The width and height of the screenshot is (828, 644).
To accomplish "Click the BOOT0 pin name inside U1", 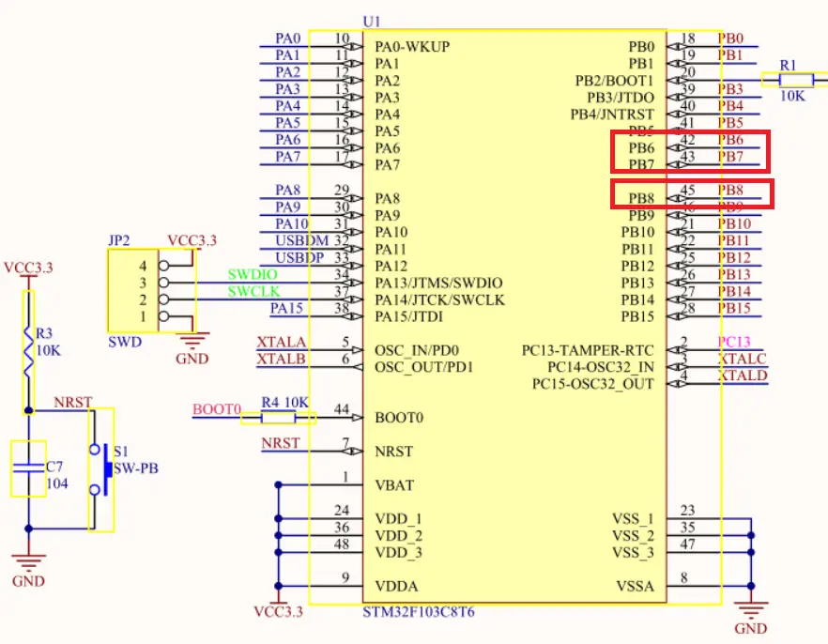I will [x=399, y=418].
